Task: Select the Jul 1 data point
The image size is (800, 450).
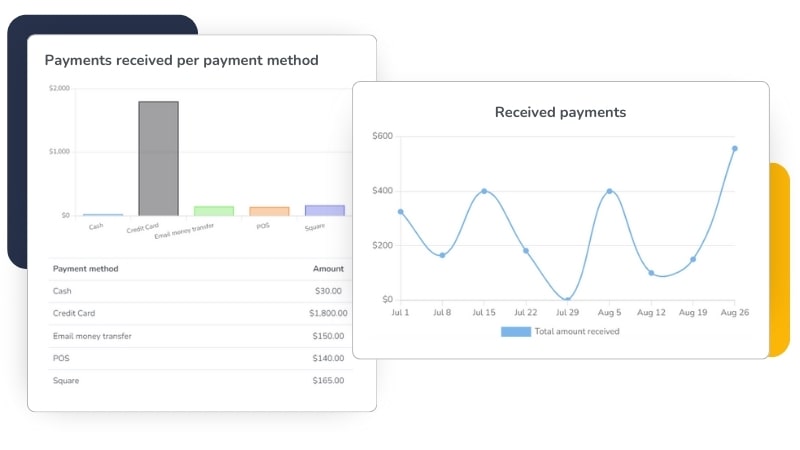Action: (400, 211)
